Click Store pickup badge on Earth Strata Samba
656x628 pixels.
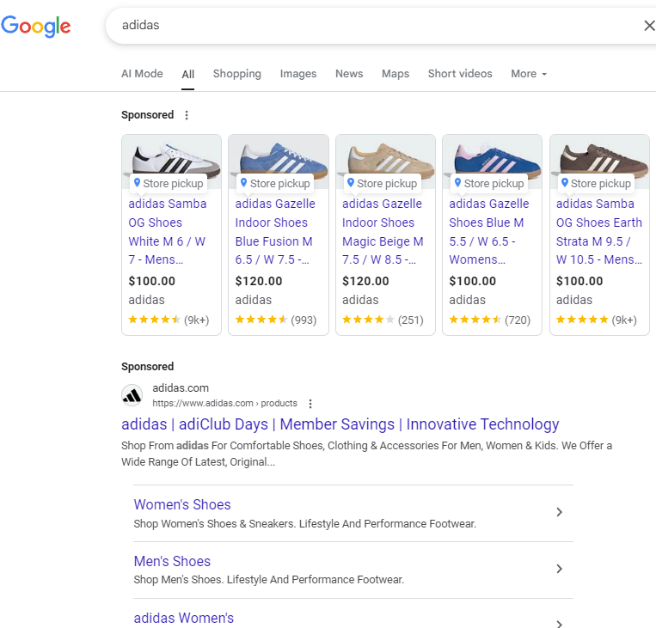click(x=597, y=183)
